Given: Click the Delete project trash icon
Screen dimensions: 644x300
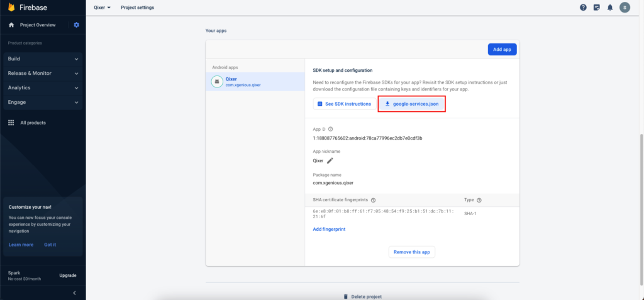Looking at the screenshot, I should click(x=345, y=296).
